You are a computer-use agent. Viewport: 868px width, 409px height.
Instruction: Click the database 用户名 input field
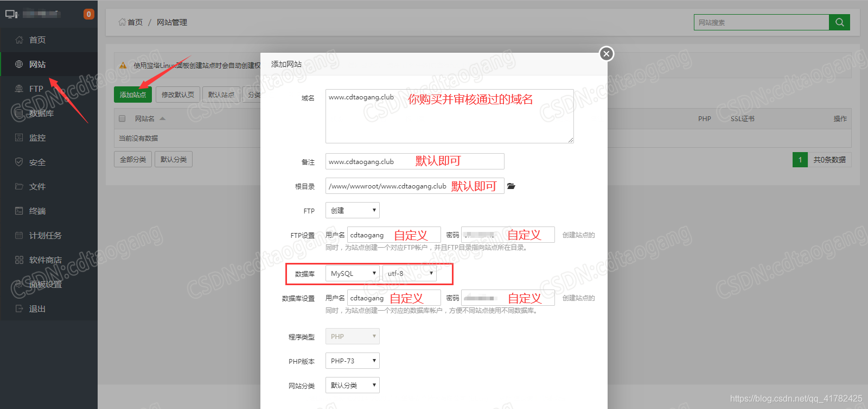(x=394, y=298)
